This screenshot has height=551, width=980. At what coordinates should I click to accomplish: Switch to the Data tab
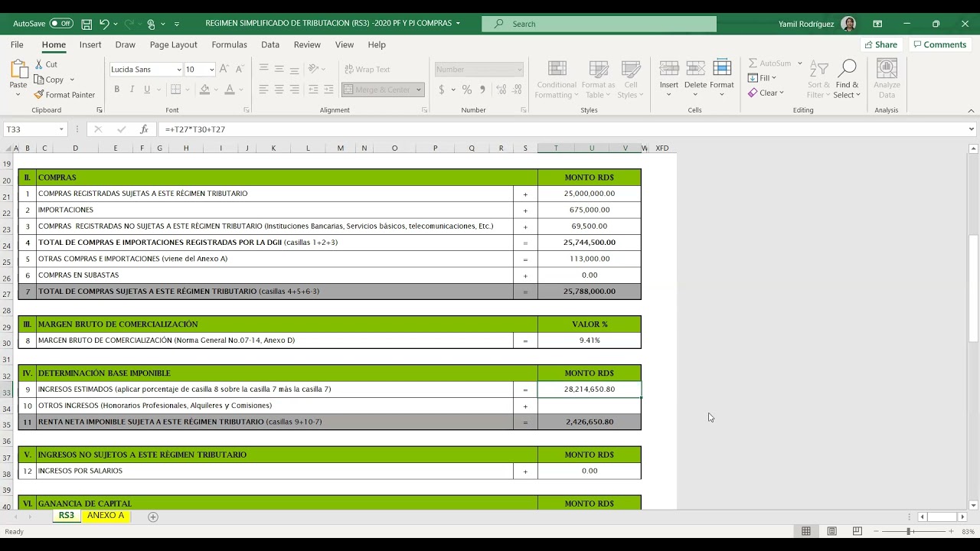(x=270, y=44)
